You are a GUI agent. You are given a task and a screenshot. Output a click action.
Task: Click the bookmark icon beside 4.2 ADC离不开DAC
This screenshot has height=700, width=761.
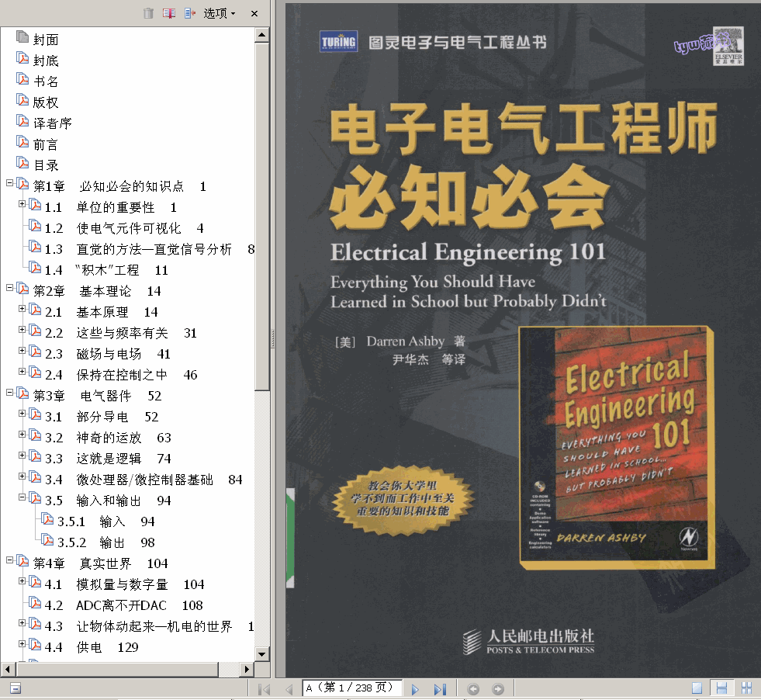[x=34, y=603]
